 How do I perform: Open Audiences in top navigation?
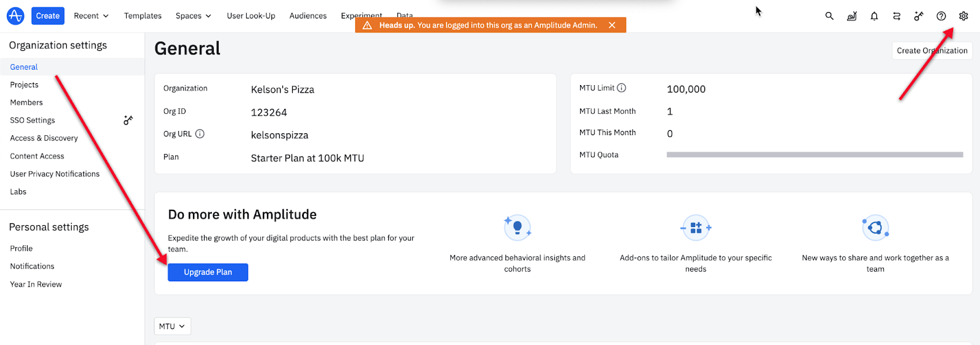pos(308,16)
